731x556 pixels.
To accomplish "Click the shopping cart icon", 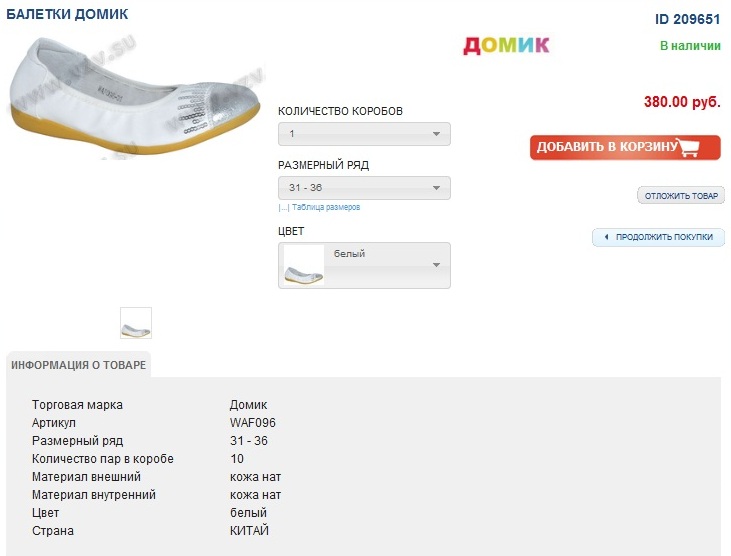I will [690, 148].
